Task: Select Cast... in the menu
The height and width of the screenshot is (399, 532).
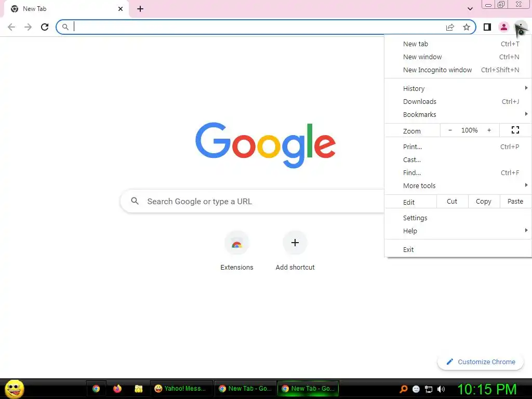Action: point(458,160)
